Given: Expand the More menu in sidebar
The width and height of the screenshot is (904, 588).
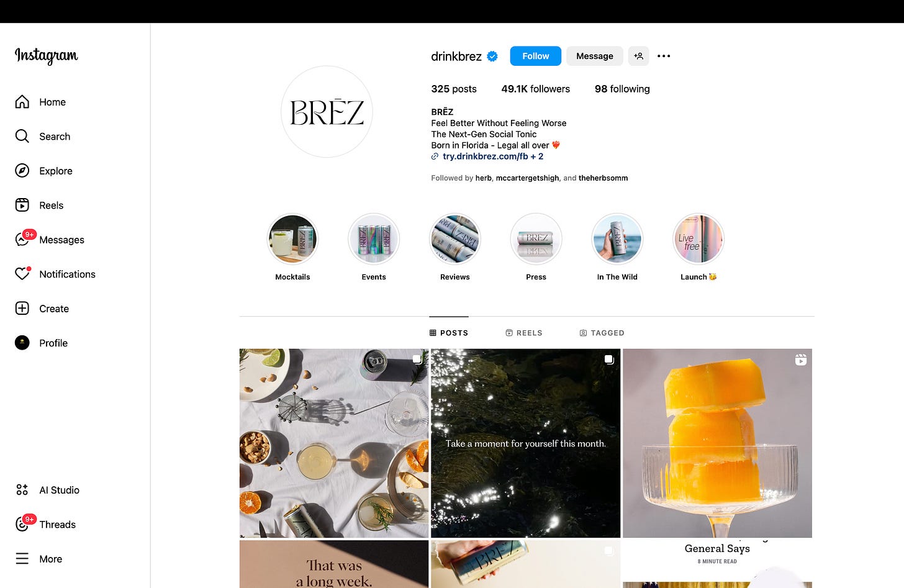Looking at the screenshot, I should pyautogui.click(x=38, y=559).
